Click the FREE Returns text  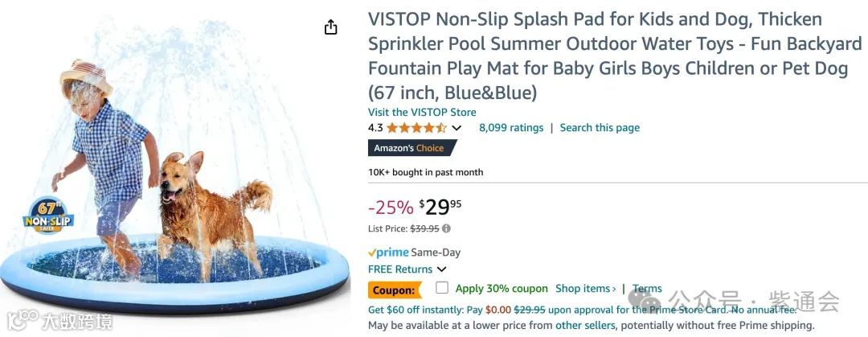tap(400, 269)
